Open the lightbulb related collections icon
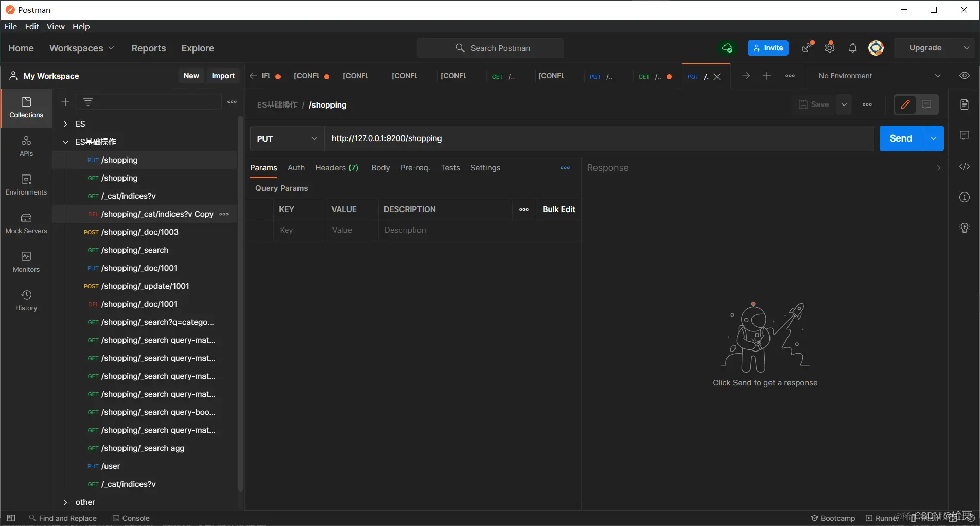Image resolution: width=980 pixels, height=526 pixels. [x=965, y=228]
